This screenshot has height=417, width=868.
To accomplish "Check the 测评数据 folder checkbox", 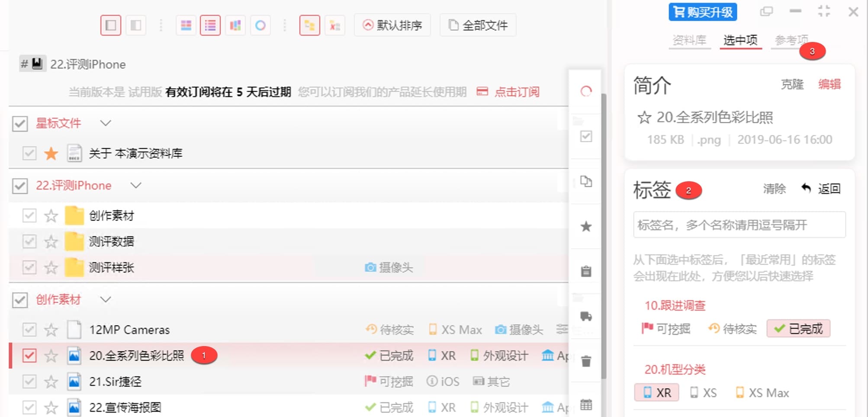I will click(29, 241).
